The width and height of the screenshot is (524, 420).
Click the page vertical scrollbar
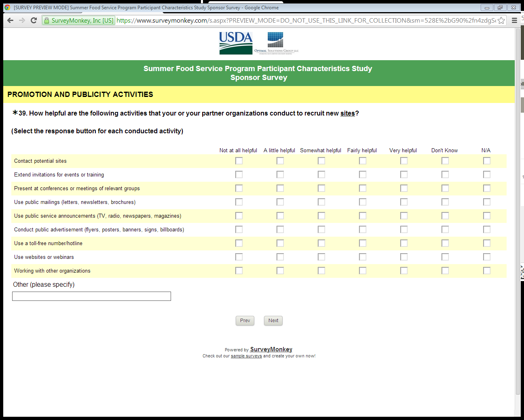point(518,202)
